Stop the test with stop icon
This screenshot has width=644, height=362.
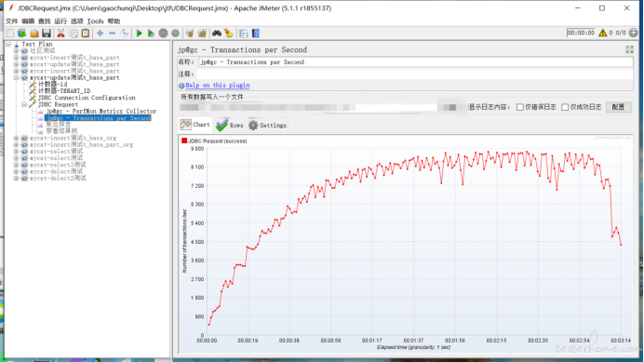pyautogui.click(x=164, y=34)
